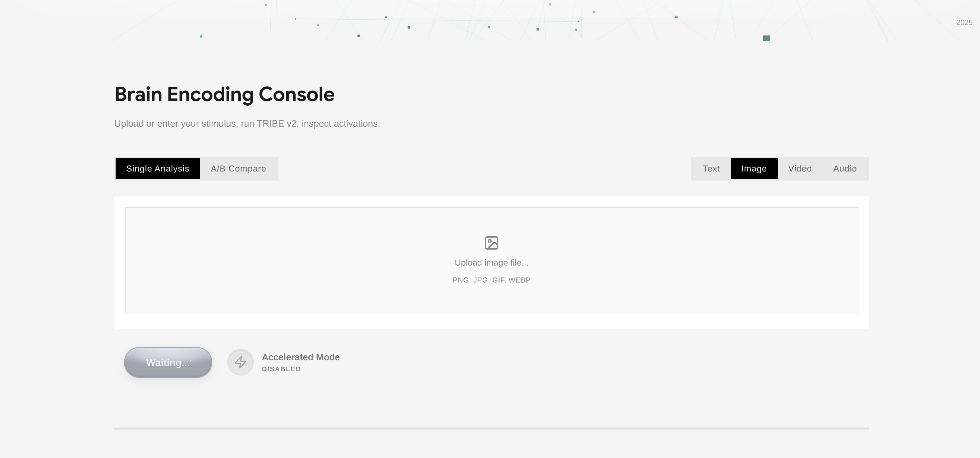Click the horizontal progress bar at bottom

[491, 429]
